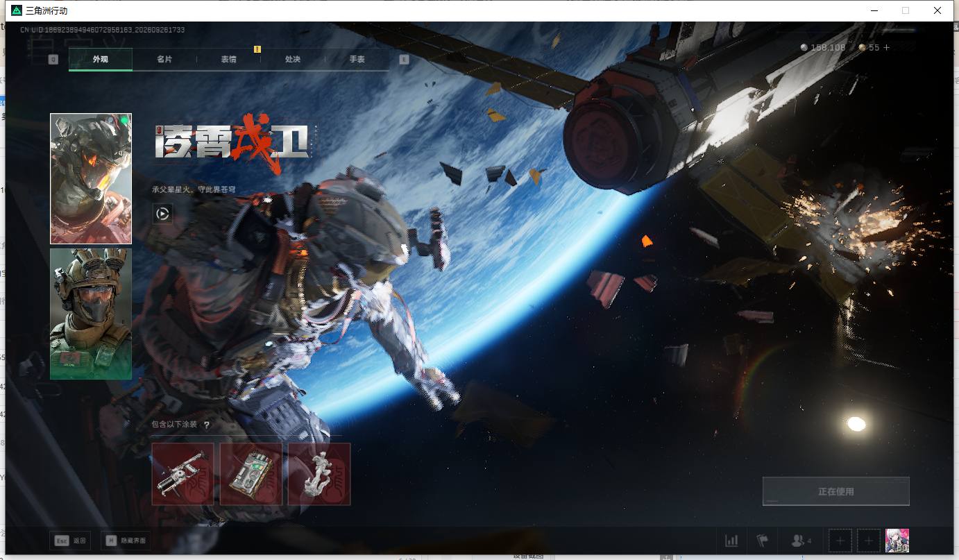Switch to the 处决 tab
The height and width of the screenshot is (560, 959).
click(x=293, y=60)
